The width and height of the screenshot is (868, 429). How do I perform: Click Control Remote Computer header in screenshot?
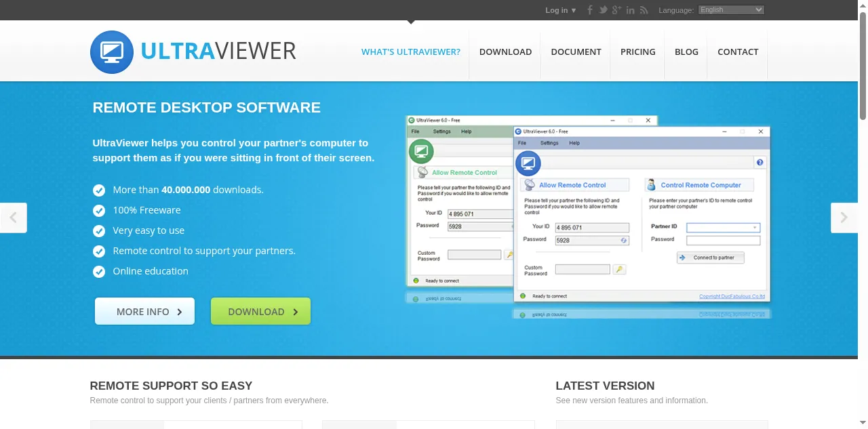pyautogui.click(x=699, y=185)
